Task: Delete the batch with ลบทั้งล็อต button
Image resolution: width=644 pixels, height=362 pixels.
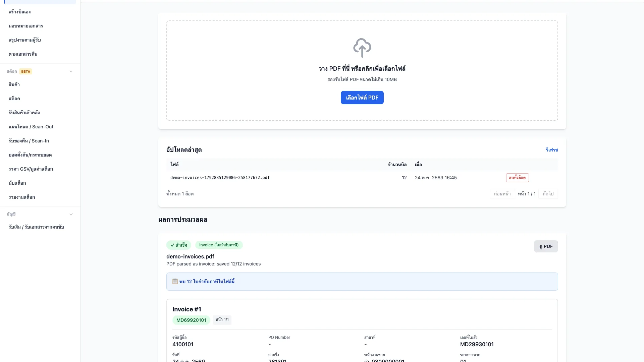Action: (x=517, y=178)
